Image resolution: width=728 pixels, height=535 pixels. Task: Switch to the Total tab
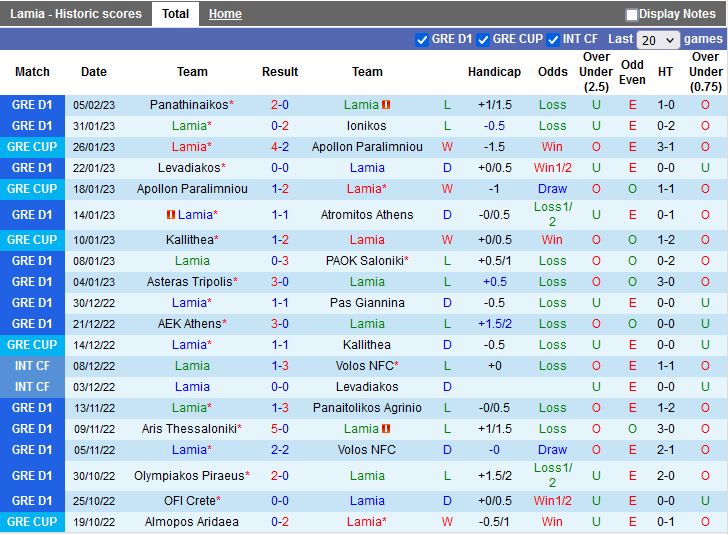[176, 14]
